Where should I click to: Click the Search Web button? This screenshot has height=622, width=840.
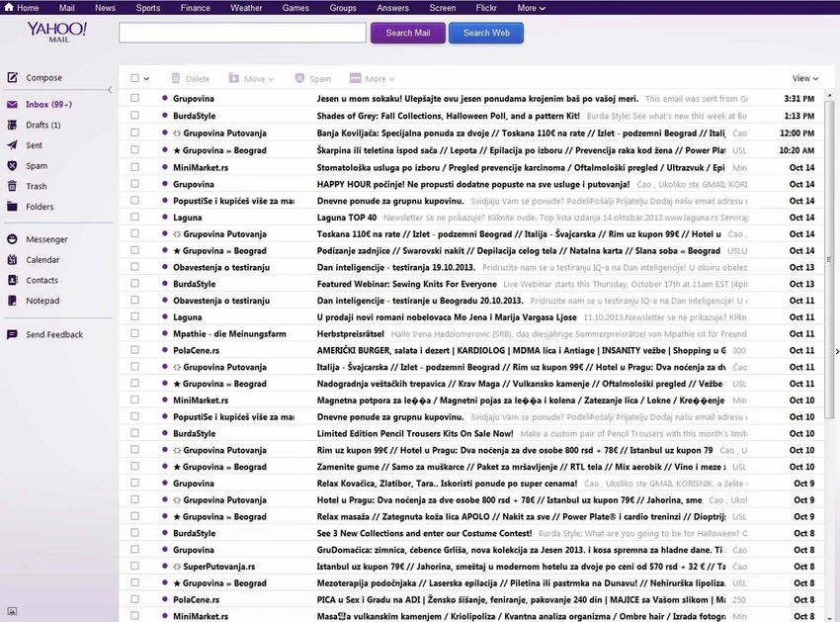[x=486, y=33]
